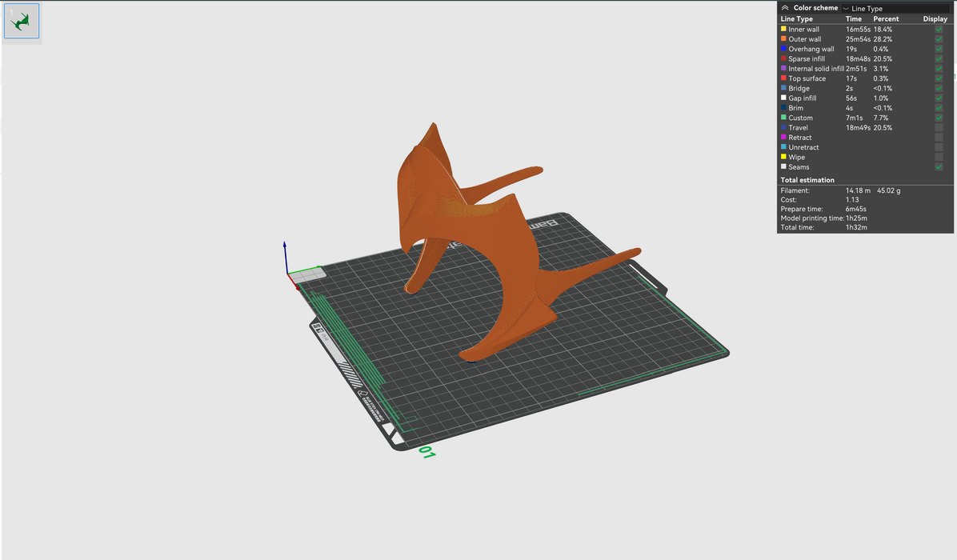
Task: Click the Bridge line type label
Action: coord(799,88)
